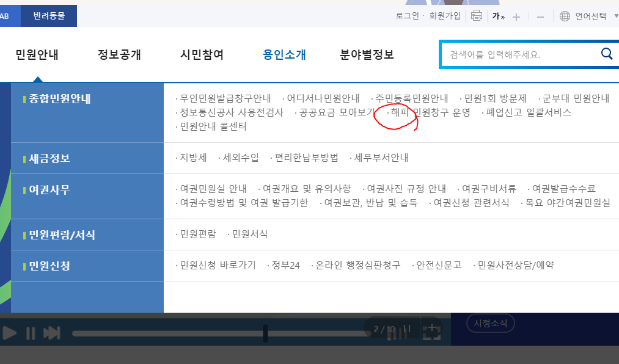The image size is (619, 364).
Task: Open the 정보공개 main menu
Action: click(119, 54)
